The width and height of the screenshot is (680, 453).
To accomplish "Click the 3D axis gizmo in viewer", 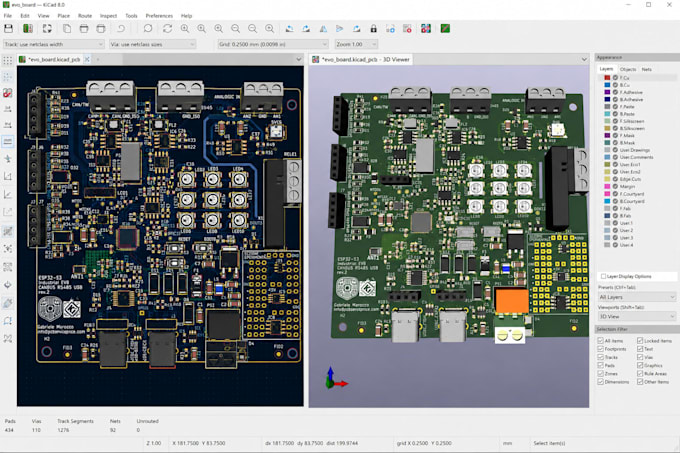I will point(335,378).
